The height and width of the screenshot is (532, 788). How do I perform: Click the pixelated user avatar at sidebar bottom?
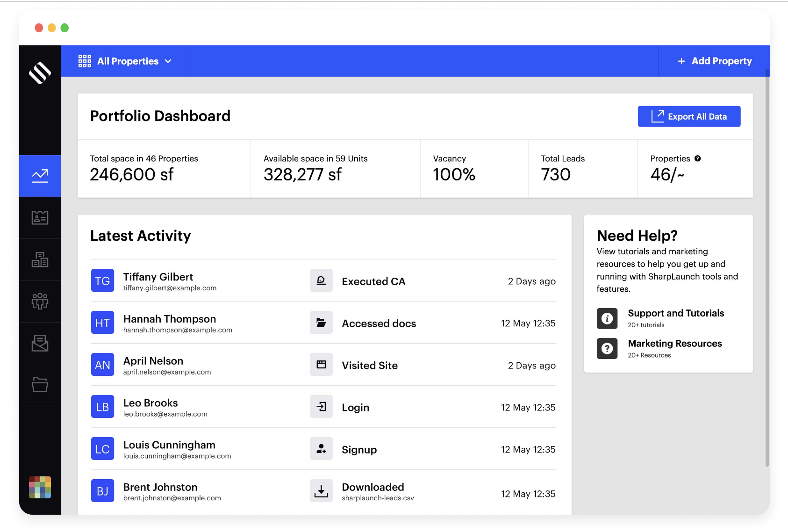40,488
